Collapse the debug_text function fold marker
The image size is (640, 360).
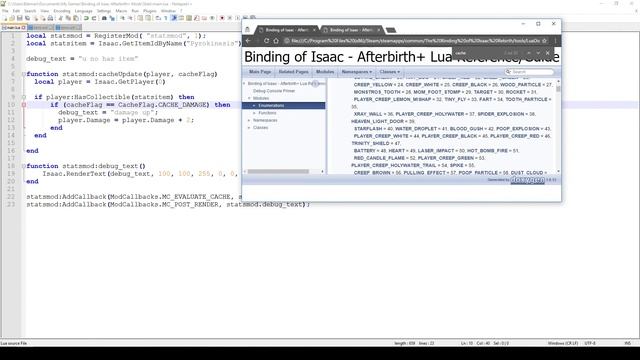[x=24, y=166]
